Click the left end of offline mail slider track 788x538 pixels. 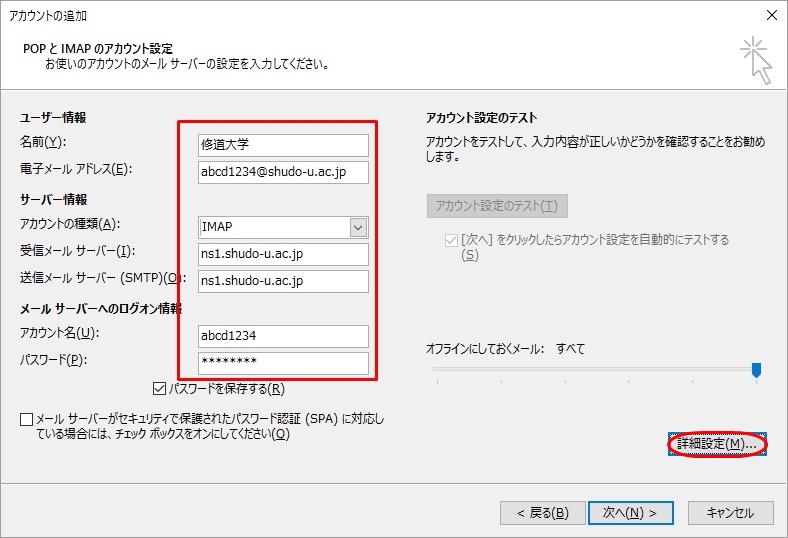click(437, 370)
